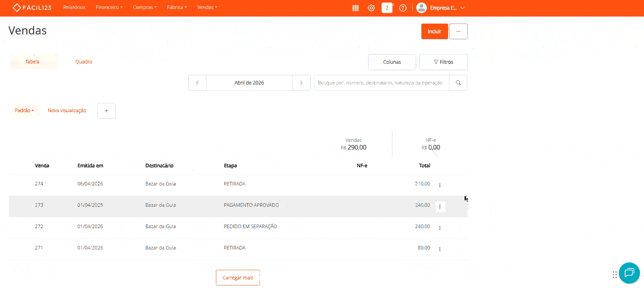Expand the Fábrica menu
Screen dimensions: 644x288
pos(177,7)
